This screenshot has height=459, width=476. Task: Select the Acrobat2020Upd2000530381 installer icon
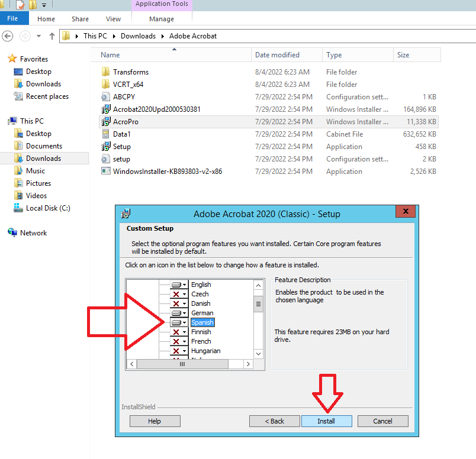(105, 109)
